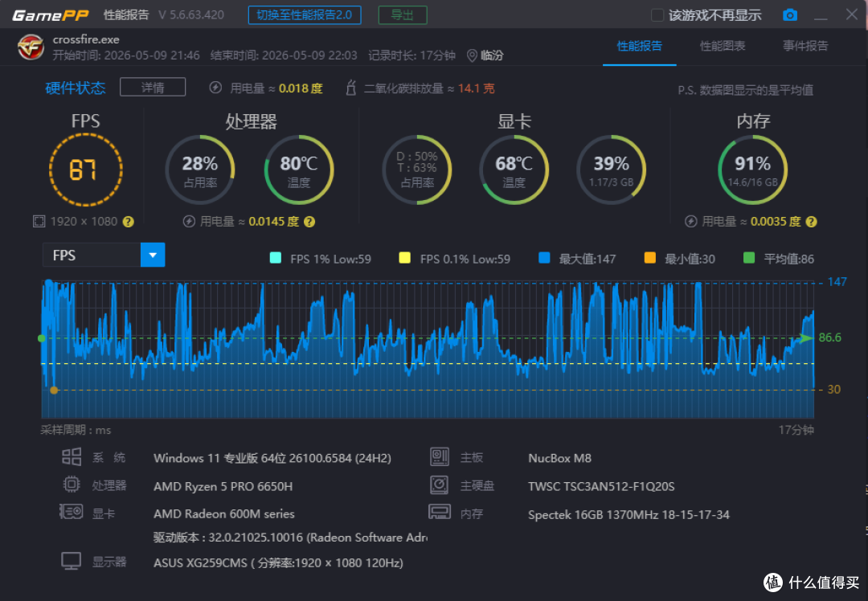The width and height of the screenshot is (868, 601).
Task: Click the 驱动版本 driver version line
Action: [290, 538]
